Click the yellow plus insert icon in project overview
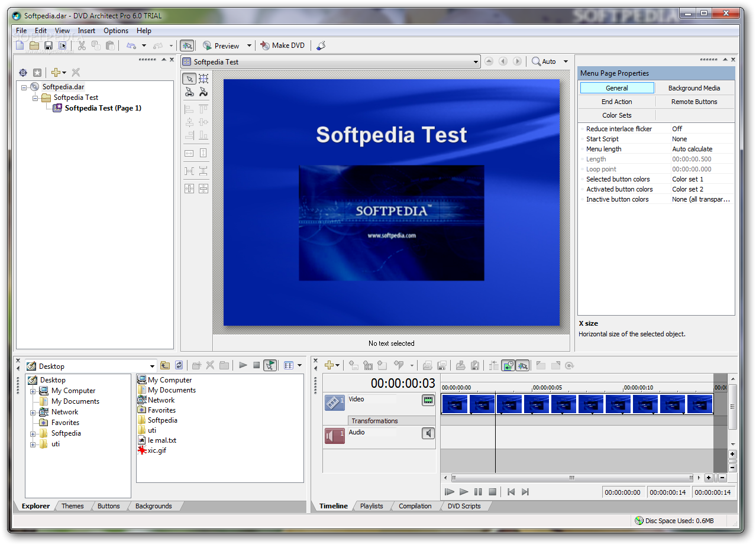 pos(56,72)
